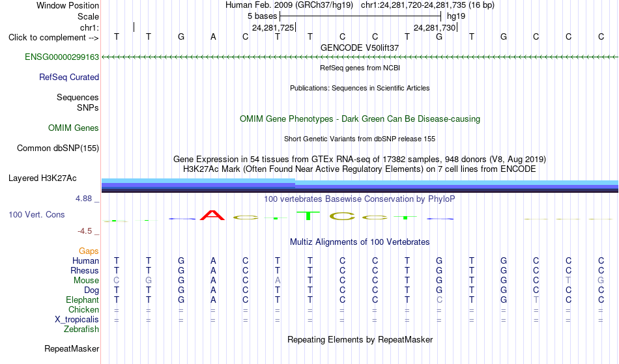Click the Gaps row label
The width and height of the screenshot is (619, 364).
(89, 251)
